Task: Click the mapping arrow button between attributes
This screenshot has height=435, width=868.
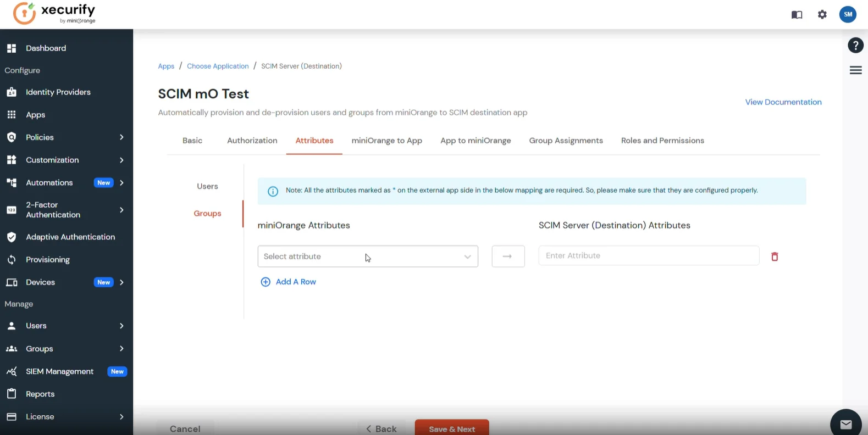Action: [508, 256]
